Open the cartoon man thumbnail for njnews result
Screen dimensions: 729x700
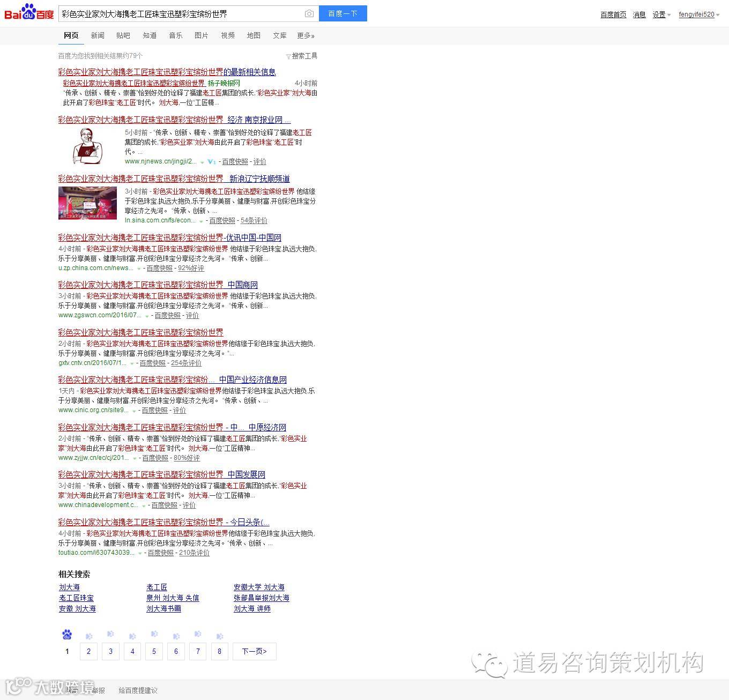tap(87, 146)
